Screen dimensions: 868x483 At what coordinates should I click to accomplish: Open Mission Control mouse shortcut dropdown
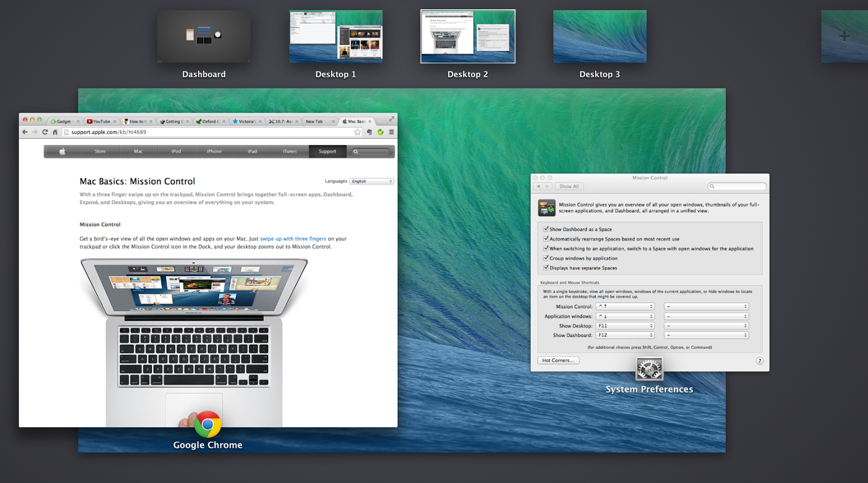pyautogui.click(x=706, y=306)
